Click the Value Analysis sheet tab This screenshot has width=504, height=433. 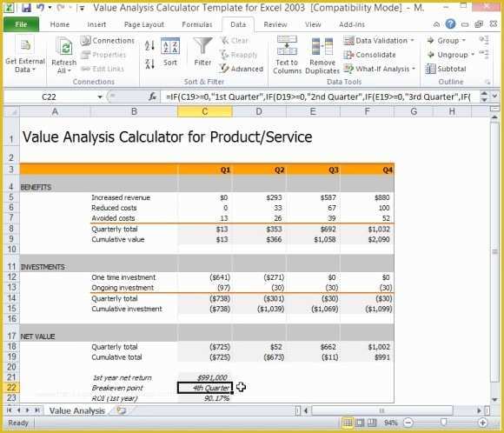click(x=77, y=410)
